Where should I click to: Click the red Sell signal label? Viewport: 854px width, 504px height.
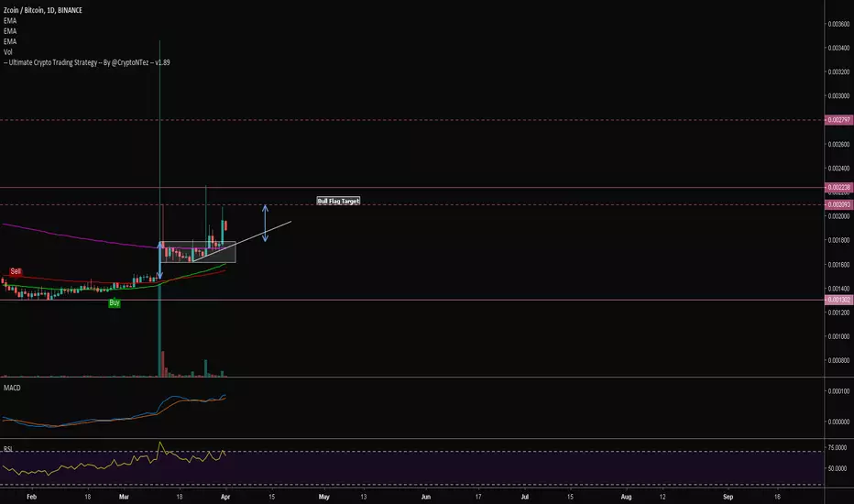16,271
